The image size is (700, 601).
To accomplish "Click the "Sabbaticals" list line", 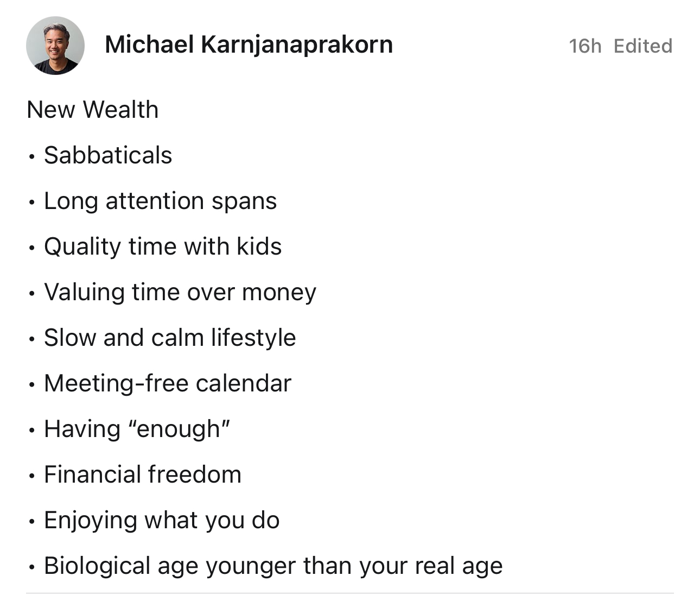I will click(x=108, y=155).
